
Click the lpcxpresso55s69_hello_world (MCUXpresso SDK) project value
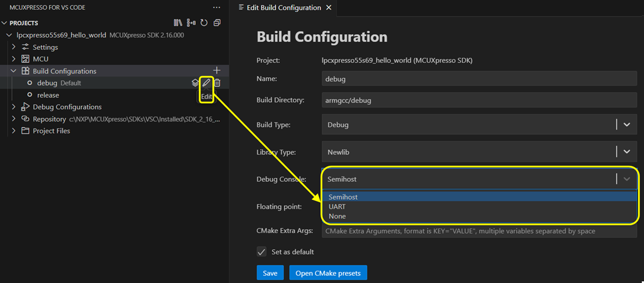397,60
